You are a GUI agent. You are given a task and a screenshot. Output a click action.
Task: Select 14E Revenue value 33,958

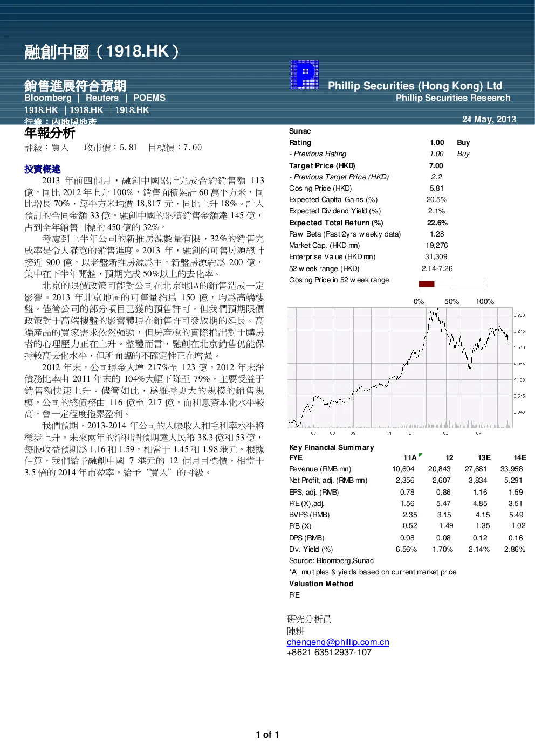point(512,469)
